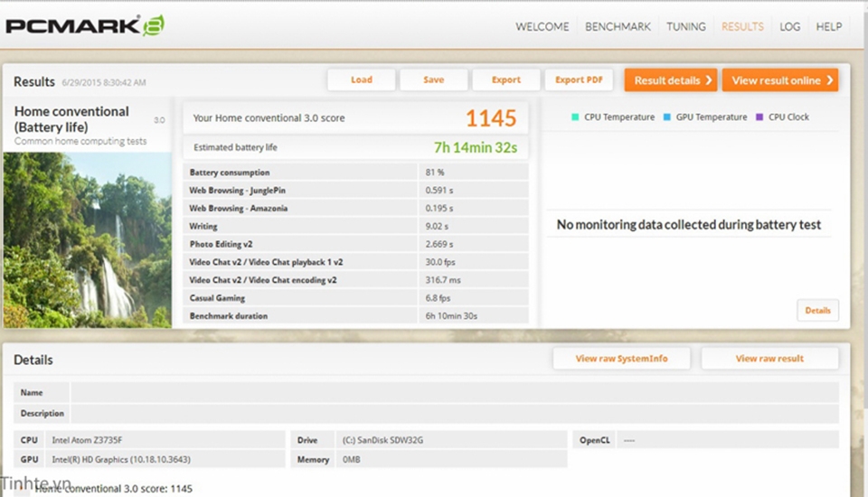Click the Export button
Viewport: 868px width, 497px height.
(x=506, y=80)
